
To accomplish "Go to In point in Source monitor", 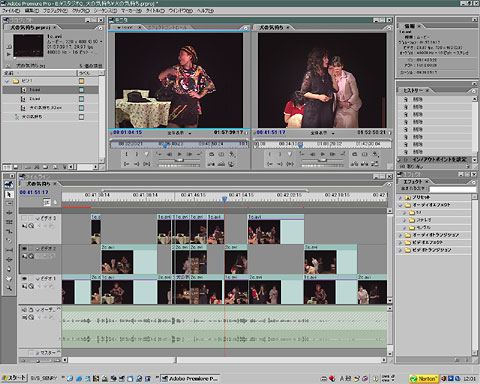I will tap(127, 164).
